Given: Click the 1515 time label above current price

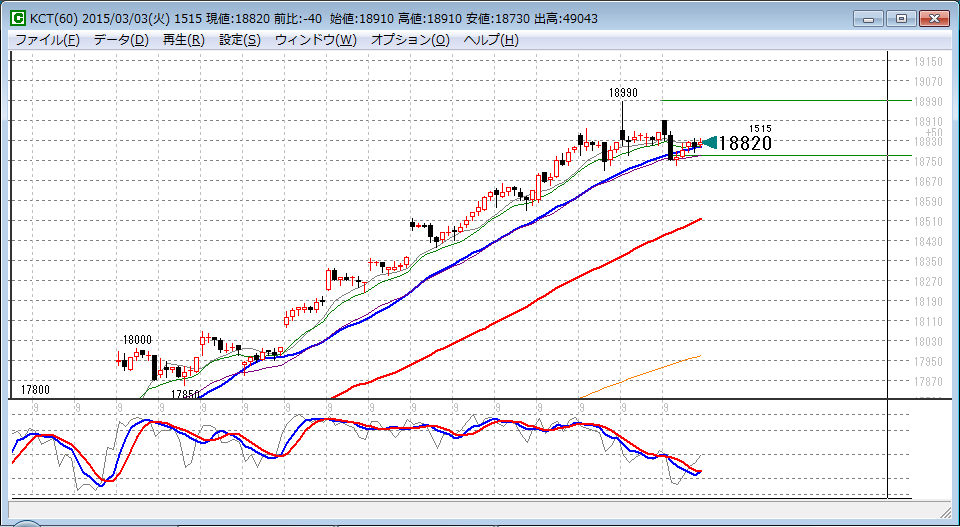Looking at the screenshot, I should pos(760,128).
